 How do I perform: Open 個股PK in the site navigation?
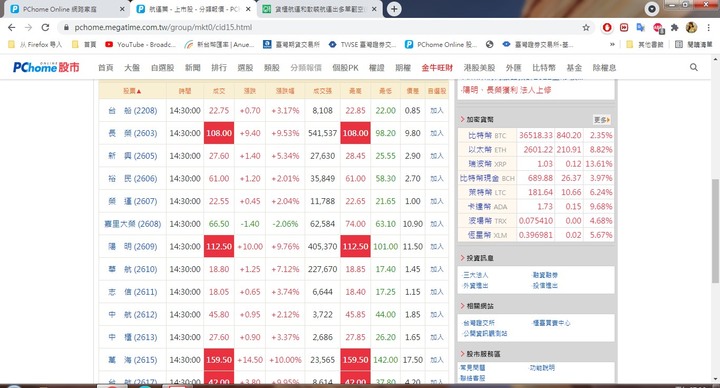point(345,67)
